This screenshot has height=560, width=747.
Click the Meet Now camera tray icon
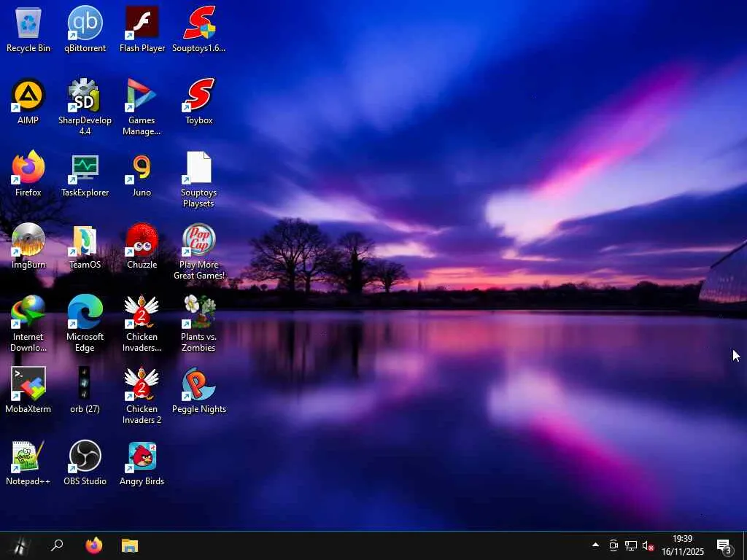coord(614,545)
